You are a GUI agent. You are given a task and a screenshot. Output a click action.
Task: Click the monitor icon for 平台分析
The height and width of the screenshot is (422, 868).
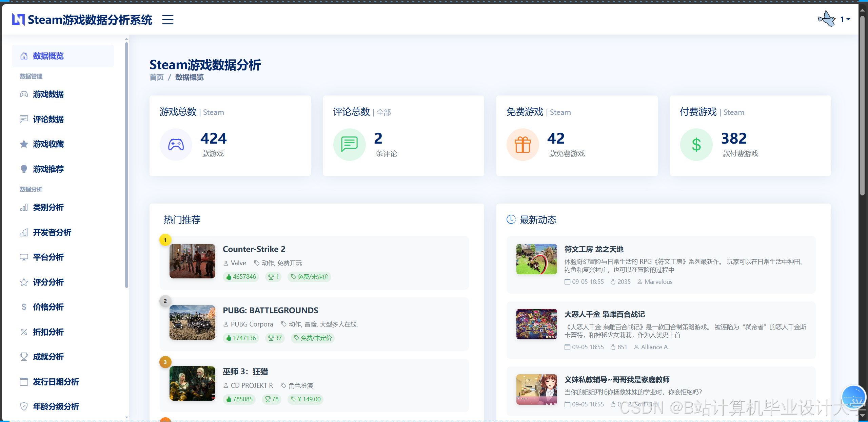[24, 257]
